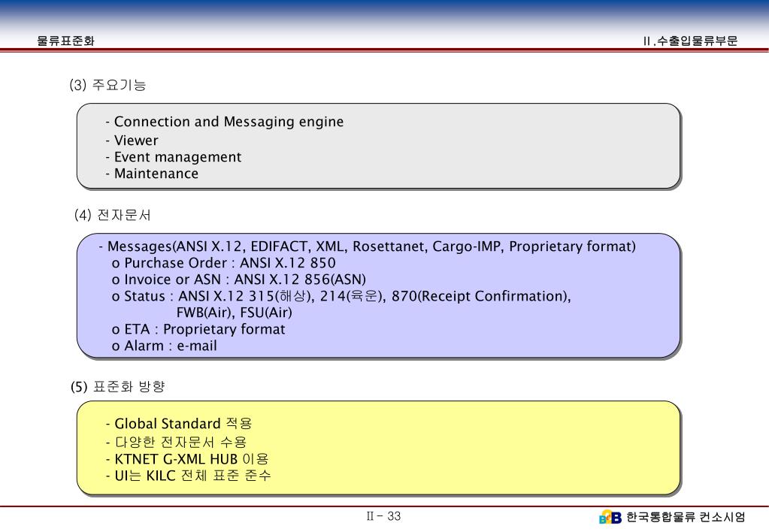
Task: Select the 한국통합물류 컨소시엄 footer text
Action: point(686,517)
